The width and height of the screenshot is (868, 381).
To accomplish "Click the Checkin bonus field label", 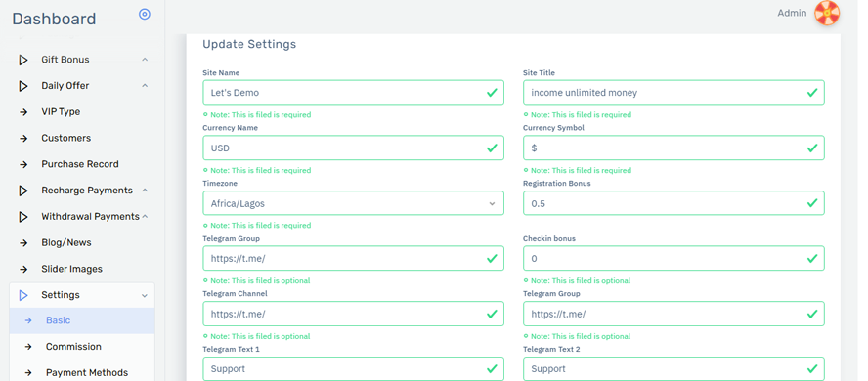I will tap(549, 239).
